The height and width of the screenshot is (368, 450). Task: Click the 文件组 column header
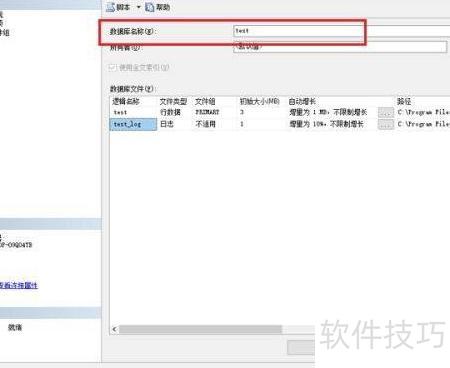205,101
